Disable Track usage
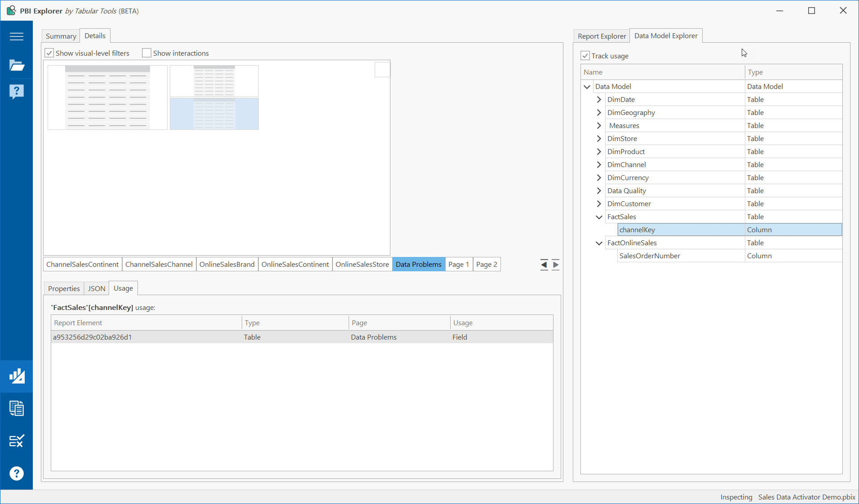 (585, 56)
